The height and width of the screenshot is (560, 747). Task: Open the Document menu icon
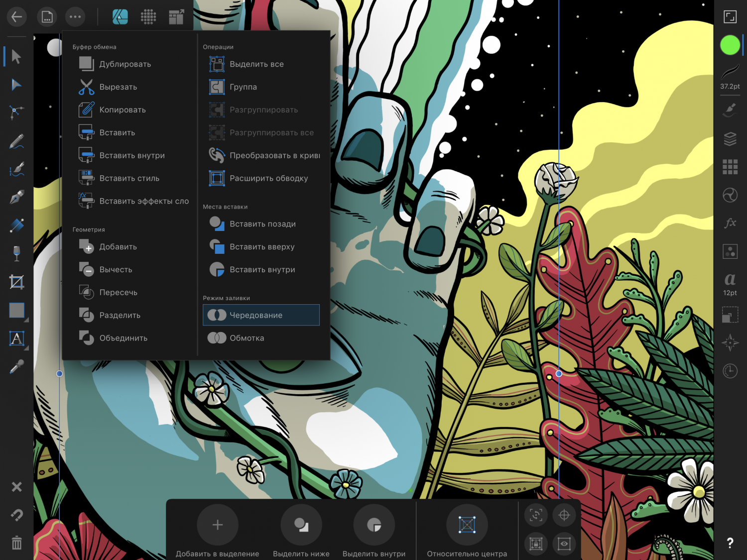47,17
